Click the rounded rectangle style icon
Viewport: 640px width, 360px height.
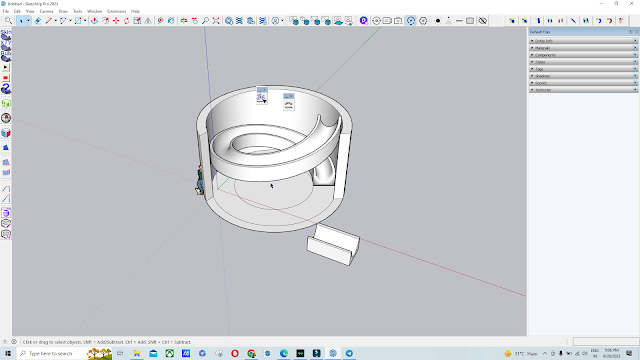(470, 20)
